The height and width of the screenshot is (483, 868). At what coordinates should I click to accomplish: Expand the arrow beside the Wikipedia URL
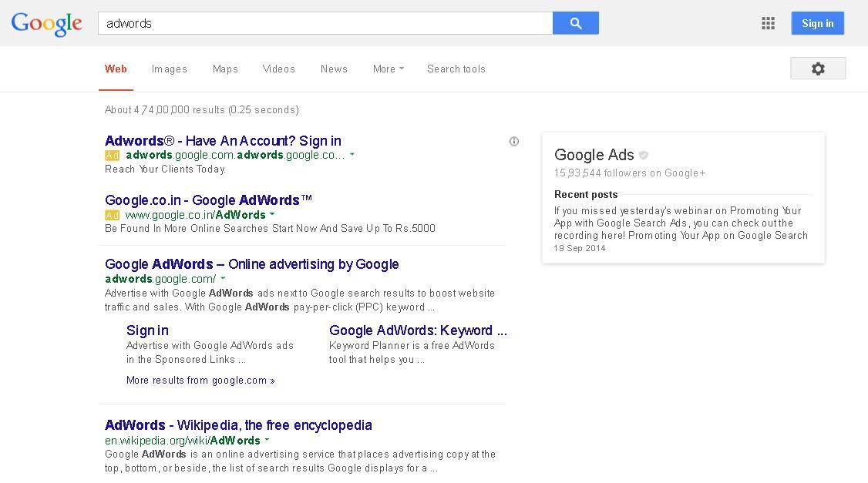coord(267,441)
